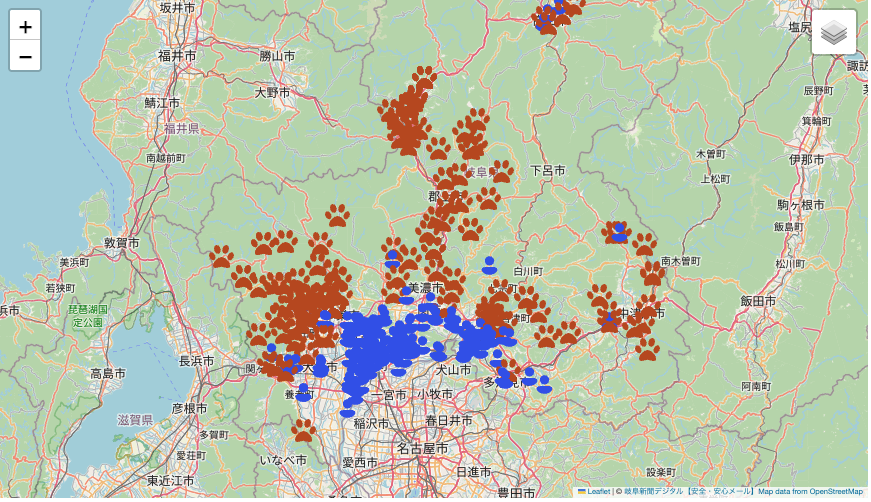Image resolution: width=871 pixels, height=502 pixels.
Task: Select the southernmost paw marker near 中津川市
Action: pyautogui.click(x=648, y=349)
